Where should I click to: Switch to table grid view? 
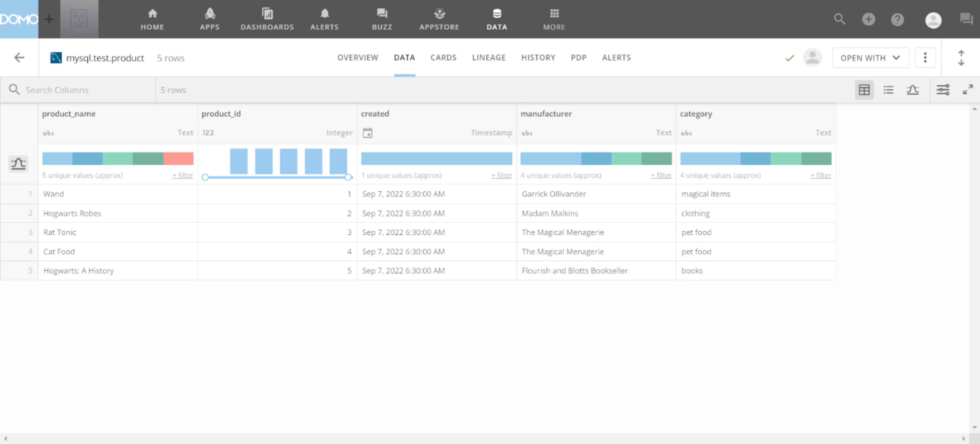864,90
